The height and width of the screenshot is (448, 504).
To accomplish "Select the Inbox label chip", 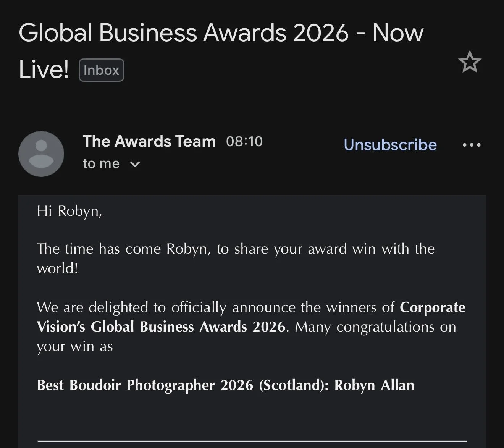I will (x=101, y=70).
